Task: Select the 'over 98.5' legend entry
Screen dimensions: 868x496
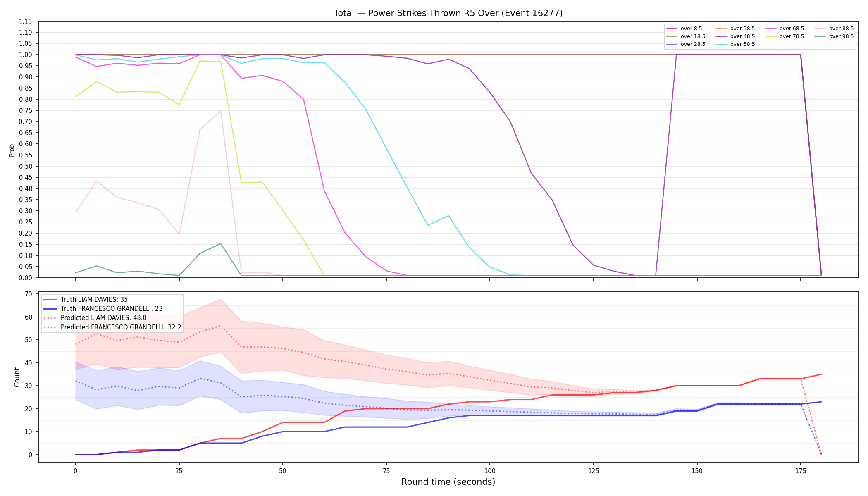Action: click(834, 36)
